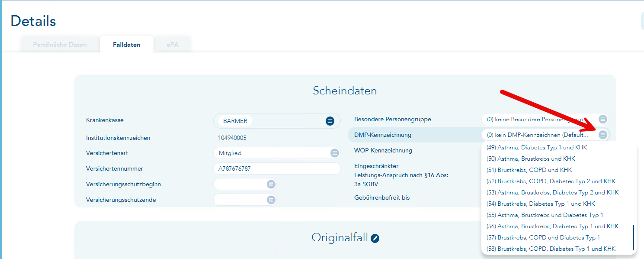
Task: Open calendar for Versicherungsschutzbeginn
Action: [x=271, y=184]
